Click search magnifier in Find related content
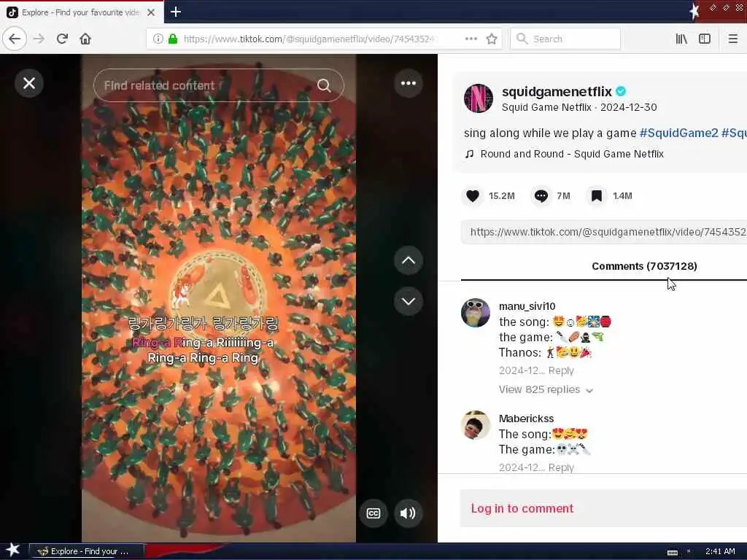The image size is (747, 560). coord(324,85)
